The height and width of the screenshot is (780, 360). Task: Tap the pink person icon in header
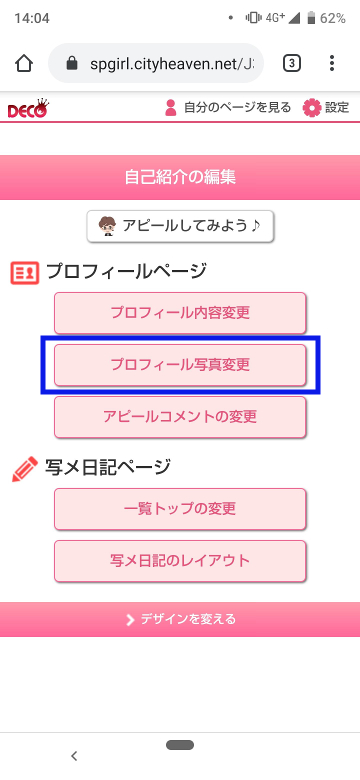pyautogui.click(x=171, y=107)
